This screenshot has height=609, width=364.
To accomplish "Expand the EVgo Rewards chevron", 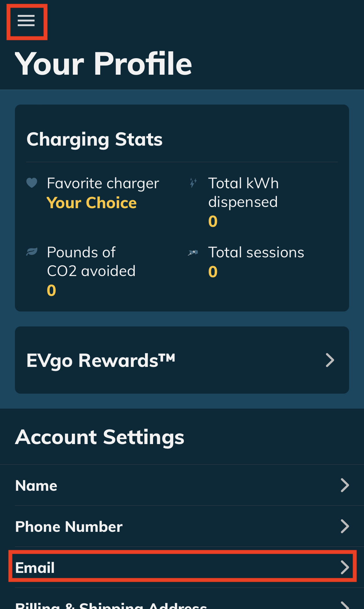I will coord(330,360).
